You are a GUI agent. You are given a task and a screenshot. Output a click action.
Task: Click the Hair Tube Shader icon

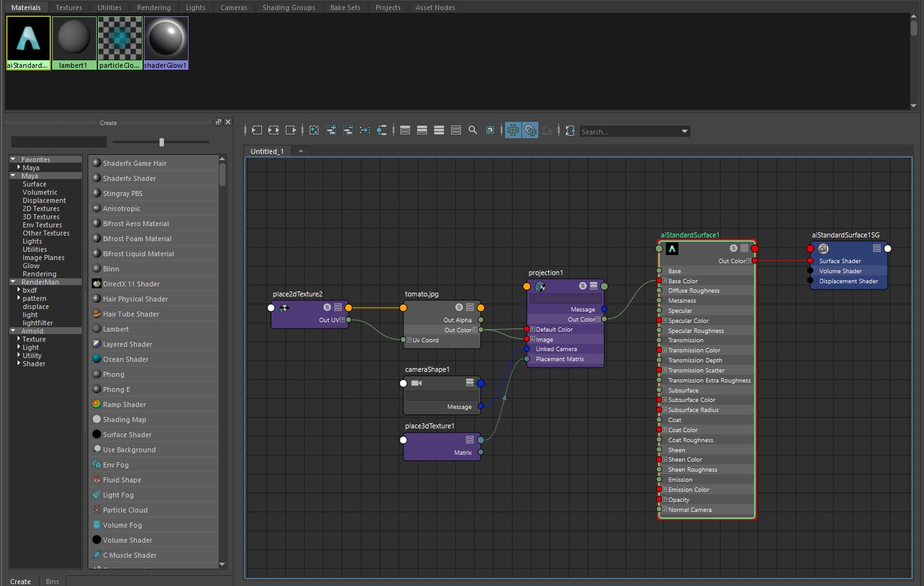pyautogui.click(x=97, y=313)
